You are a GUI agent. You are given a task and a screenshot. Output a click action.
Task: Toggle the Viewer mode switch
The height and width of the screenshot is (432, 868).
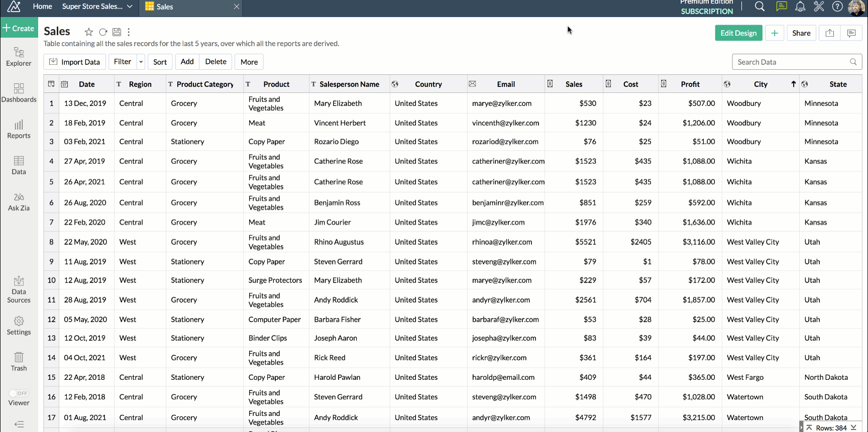point(19,393)
